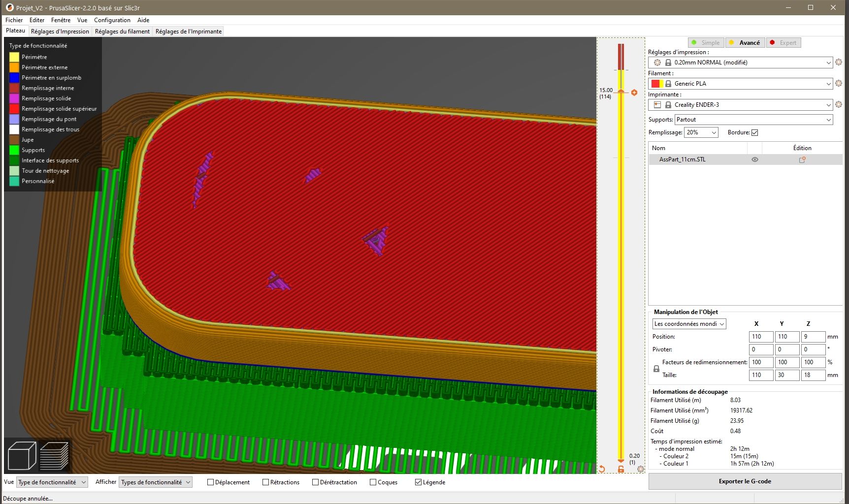The image size is (849, 504).
Task: Select the Expert mode button
Action: pyautogui.click(x=784, y=43)
